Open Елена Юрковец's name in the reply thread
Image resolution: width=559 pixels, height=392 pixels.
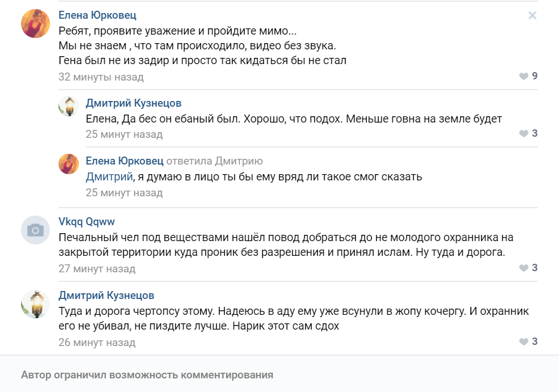click(124, 161)
